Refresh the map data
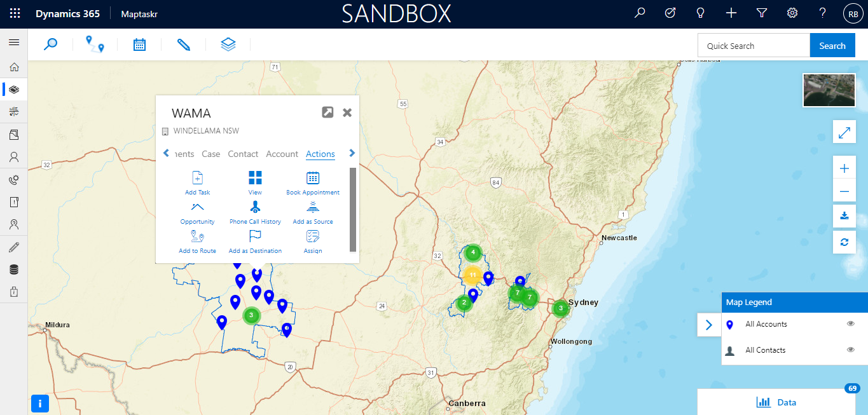Image resolution: width=868 pixels, height=415 pixels. pyautogui.click(x=844, y=242)
